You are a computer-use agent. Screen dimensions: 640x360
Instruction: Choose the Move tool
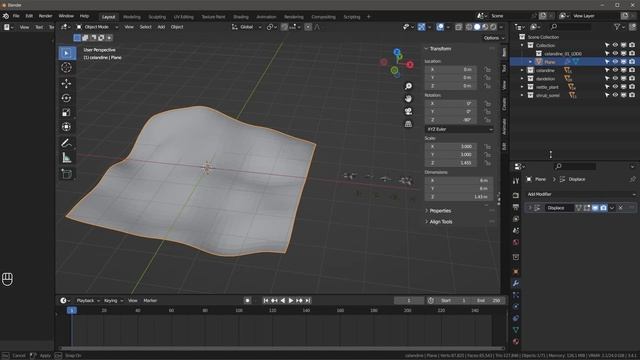click(67, 83)
